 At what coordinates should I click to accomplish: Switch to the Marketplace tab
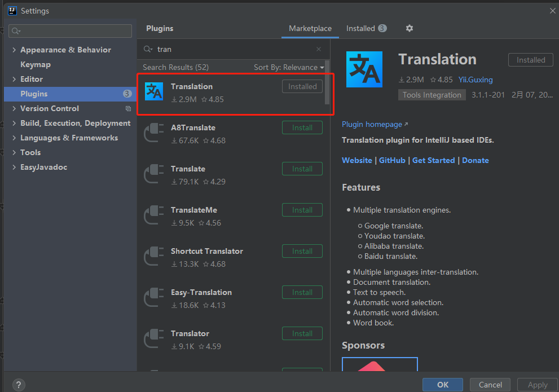point(310,29)
